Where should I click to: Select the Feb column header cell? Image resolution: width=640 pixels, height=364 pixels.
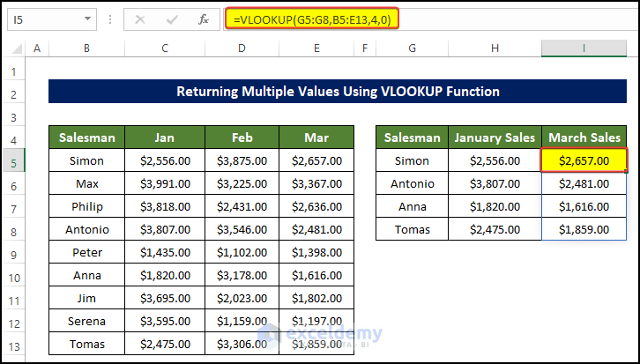point(242,137)
